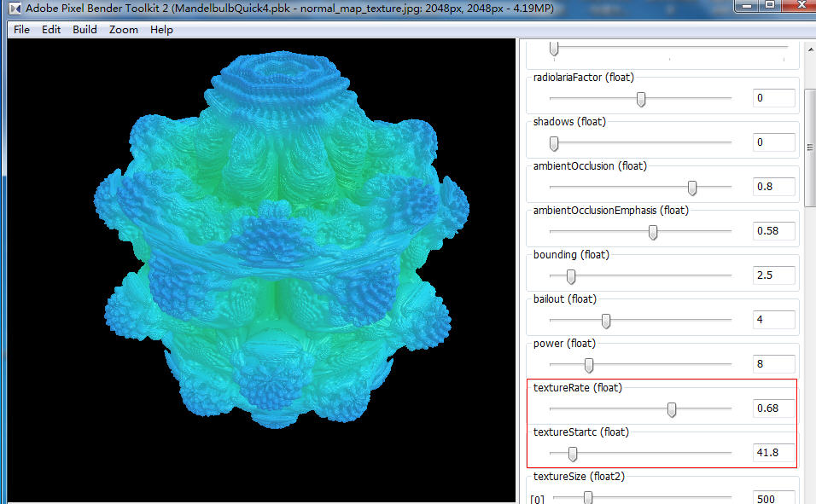This screenshot has height=504, width=816.
Task: Click the bounding (float) label
Action: pyautogui.click(x=571, y=255)
